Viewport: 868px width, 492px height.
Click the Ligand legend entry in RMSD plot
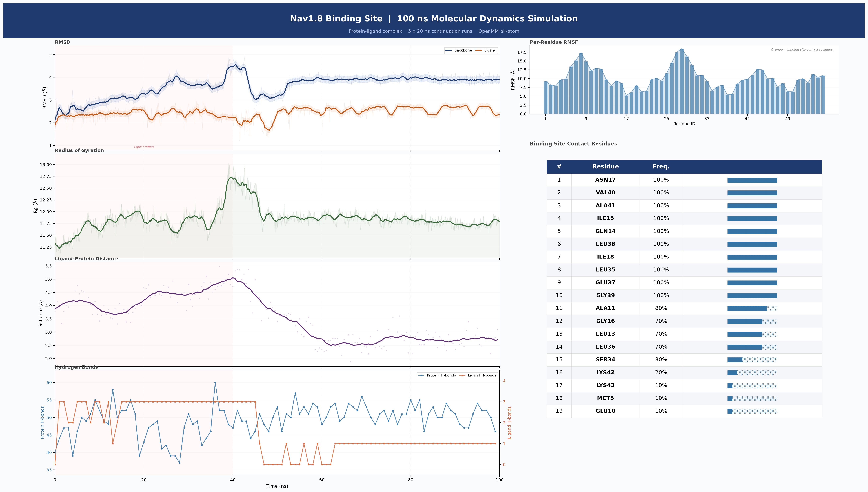pyautogui.click(x=486, y=50)
